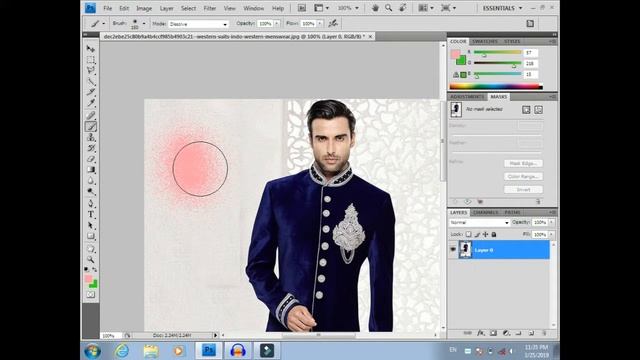Open Internet Explorer from taskbar

122,351
